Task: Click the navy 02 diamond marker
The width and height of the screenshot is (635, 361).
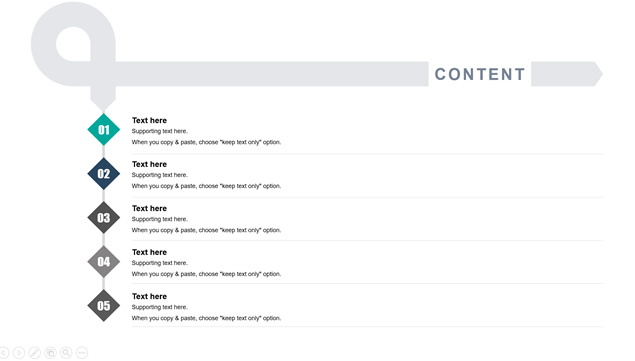Action: [104, 173]
